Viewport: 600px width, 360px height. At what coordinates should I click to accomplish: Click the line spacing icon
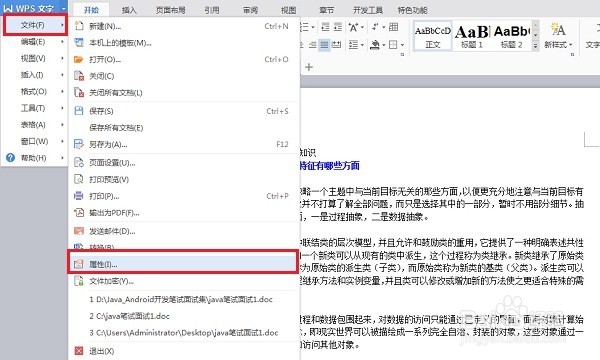click(353, 45)
